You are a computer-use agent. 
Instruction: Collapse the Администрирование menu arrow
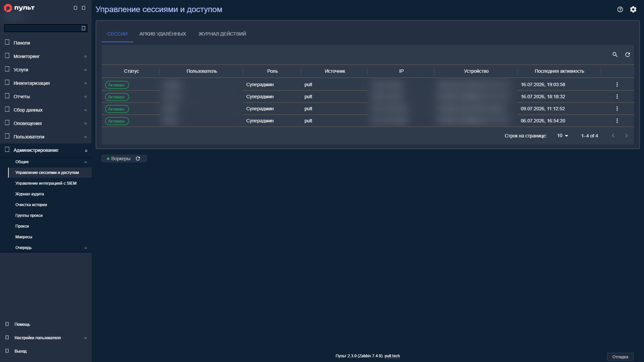pos(86,150)
